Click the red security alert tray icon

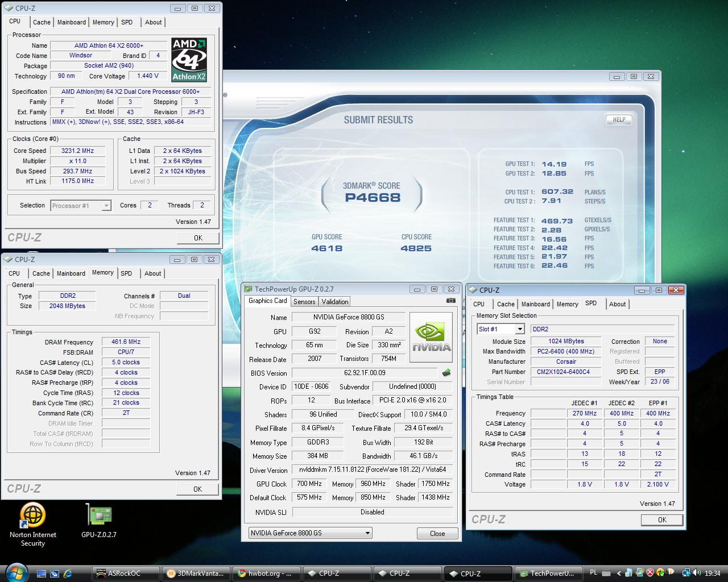click(x=651, y=573)
